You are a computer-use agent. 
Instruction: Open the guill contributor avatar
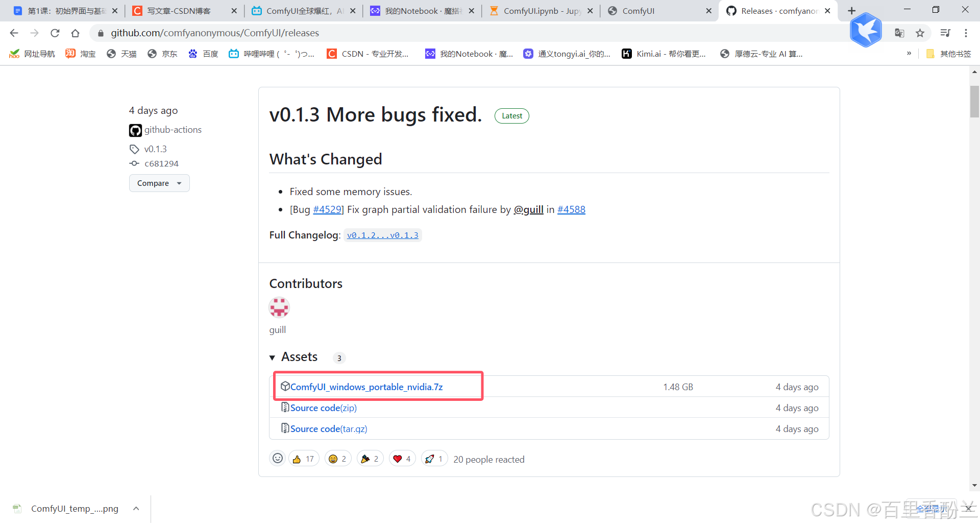click(x=279, y=307)
